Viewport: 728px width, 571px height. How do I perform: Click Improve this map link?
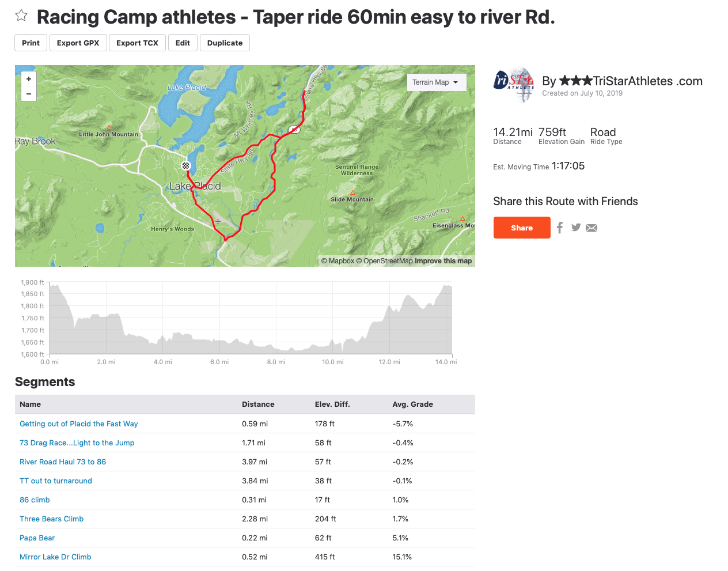[443, 261]
